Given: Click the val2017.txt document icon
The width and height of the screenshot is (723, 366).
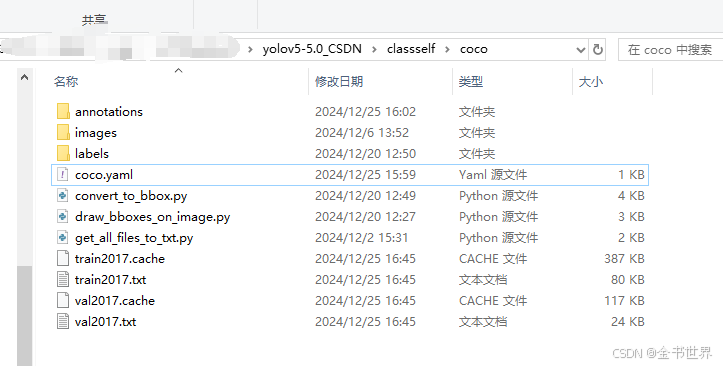Looking at the screenshot, I should [63, 322].
